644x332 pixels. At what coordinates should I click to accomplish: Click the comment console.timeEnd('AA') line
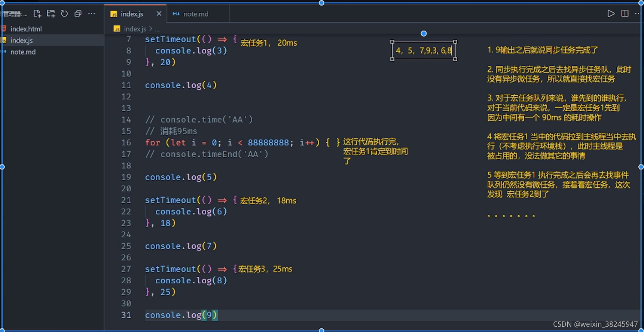(207, 154)
